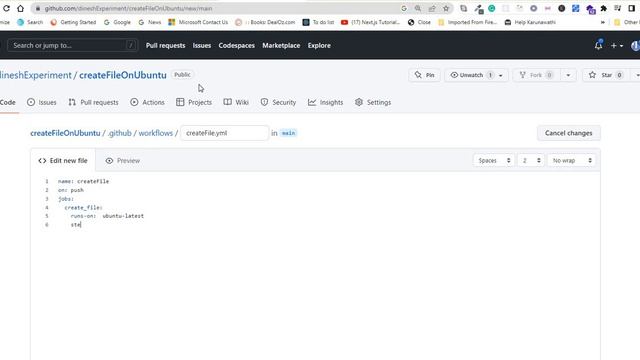
Task: Click line 5 'runs-on: ubuntu-latest'
Action: pyautogui.click(x=107, y=216)
